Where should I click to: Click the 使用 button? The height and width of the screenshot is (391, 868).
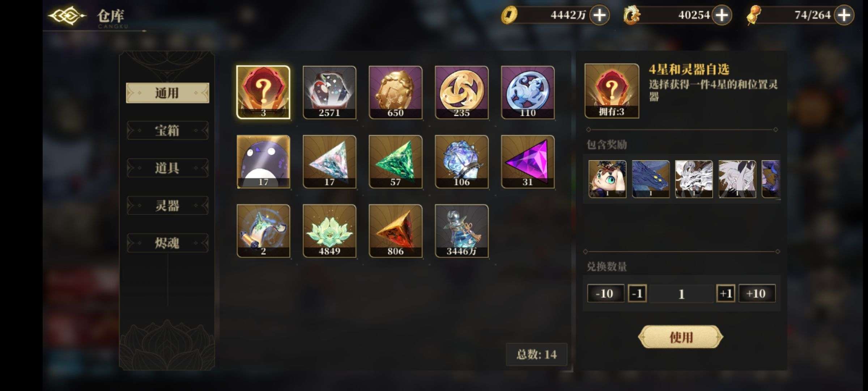tap(681, 337)
